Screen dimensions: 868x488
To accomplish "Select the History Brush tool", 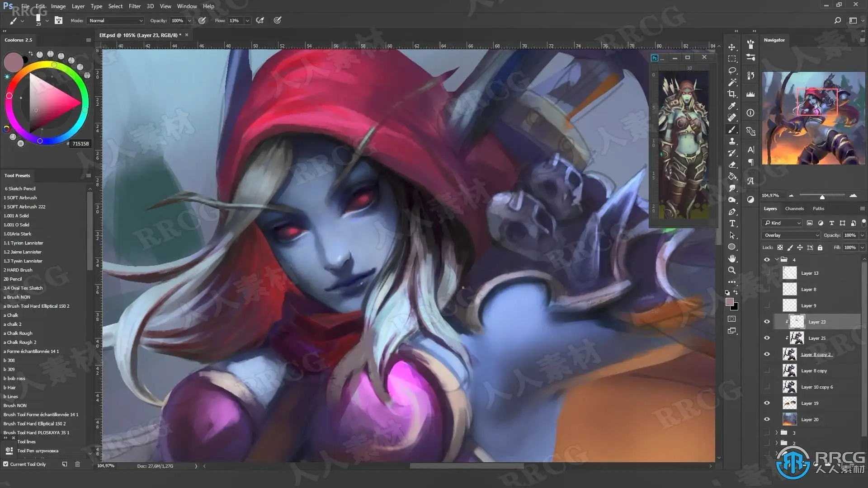I will [732, 153].
